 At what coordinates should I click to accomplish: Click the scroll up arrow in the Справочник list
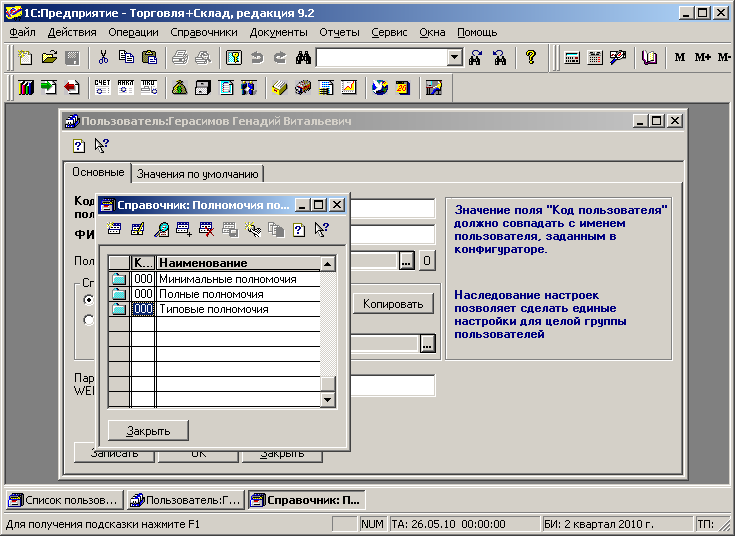(x=328, y=264)
